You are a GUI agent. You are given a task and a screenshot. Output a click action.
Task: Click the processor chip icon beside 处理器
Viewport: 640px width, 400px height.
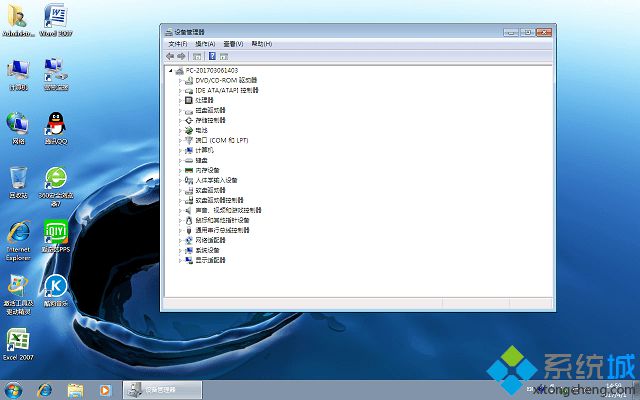point(189,100)
